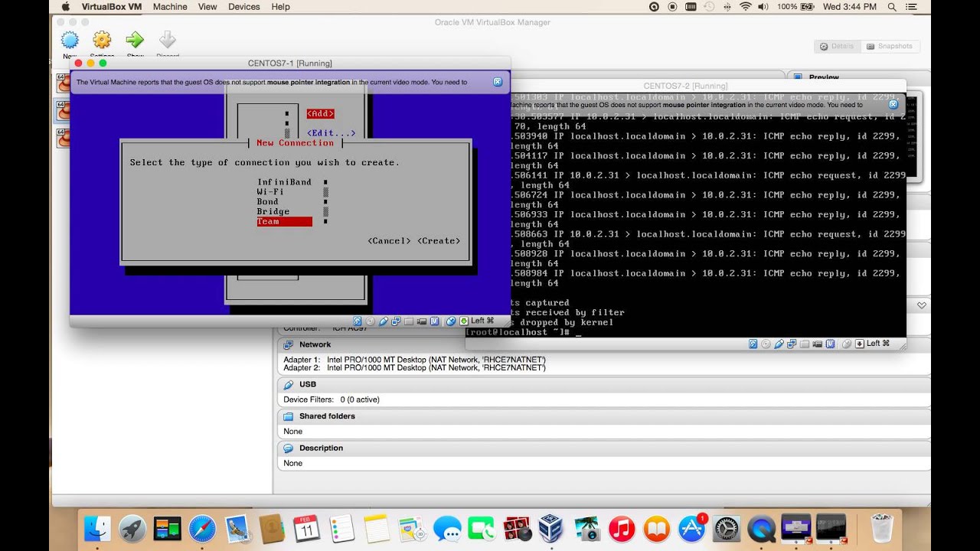980x551 pixels.
Task: Click the Discard toolbar icon
Action: pyautogui.click(x=167, y=41)
